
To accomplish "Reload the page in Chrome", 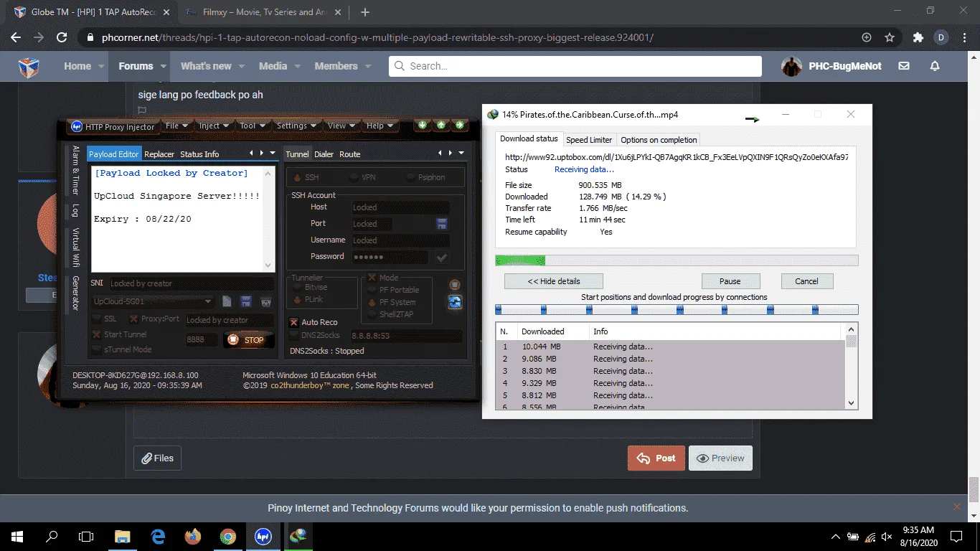I will tap(62, 37).
